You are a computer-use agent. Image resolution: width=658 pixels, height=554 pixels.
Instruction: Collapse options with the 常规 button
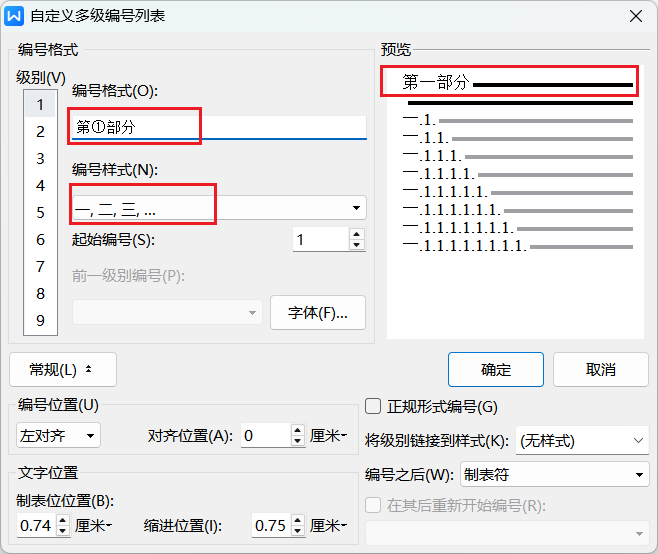[x=62, y=369]
